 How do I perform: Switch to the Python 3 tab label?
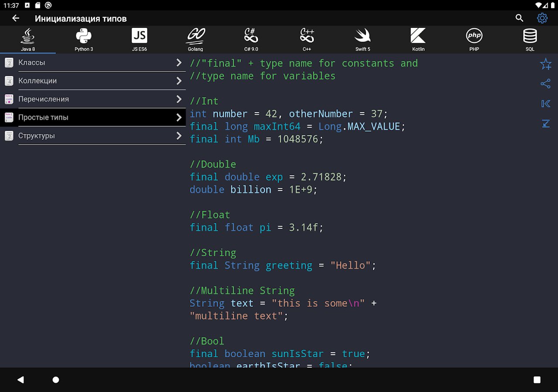click(x=84, y=49)
